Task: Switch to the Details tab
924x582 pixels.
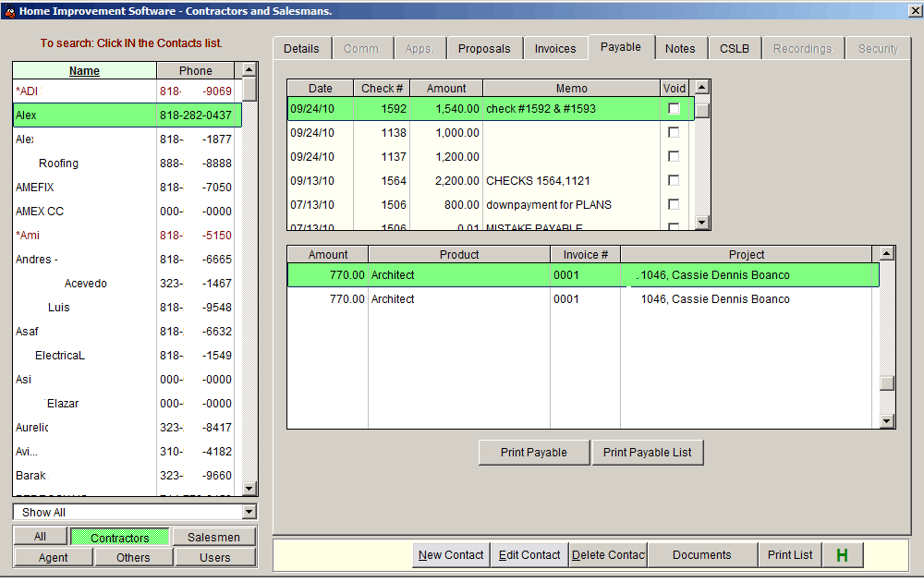Action: point(302,49)
